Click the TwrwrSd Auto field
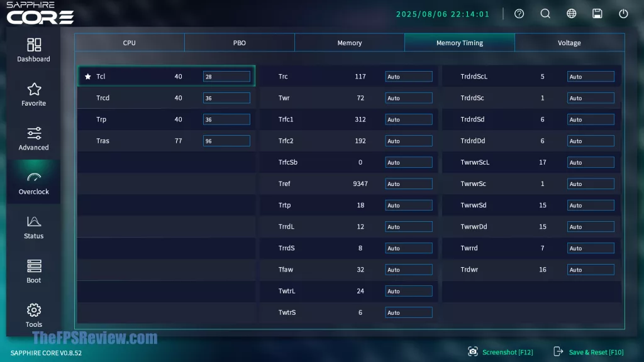Image resolution: width=644 pixels, height=362 pixels. coord(591,206)
